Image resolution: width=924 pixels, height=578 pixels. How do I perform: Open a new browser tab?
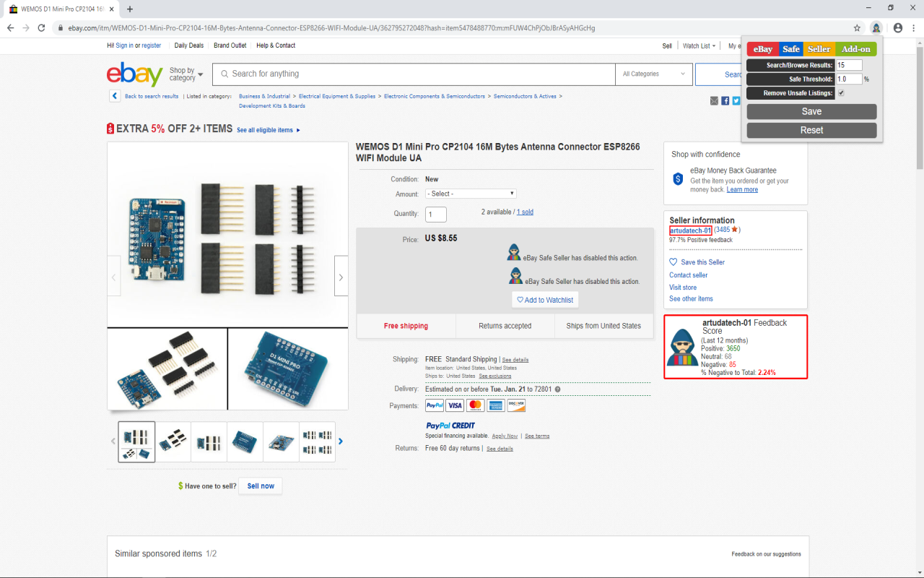pos(130,9)
